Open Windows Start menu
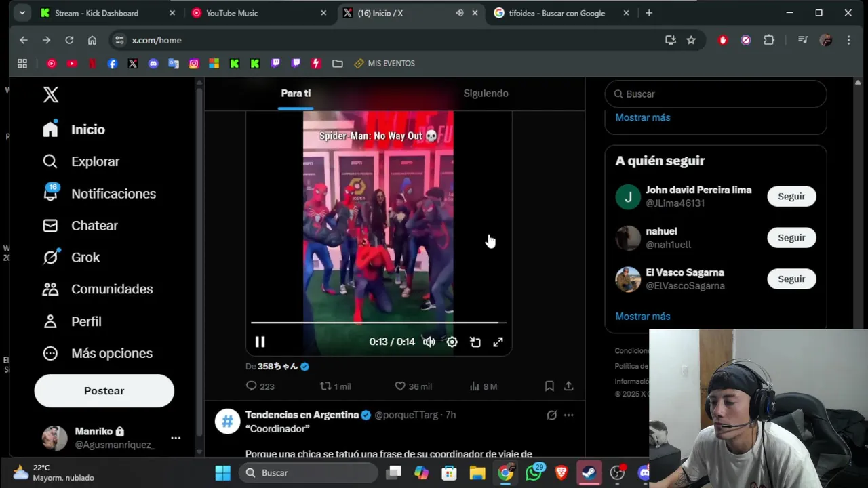Image resolution: width=868 pixels, height=488 pixels. pyautogui.click(x=222, y=473)
